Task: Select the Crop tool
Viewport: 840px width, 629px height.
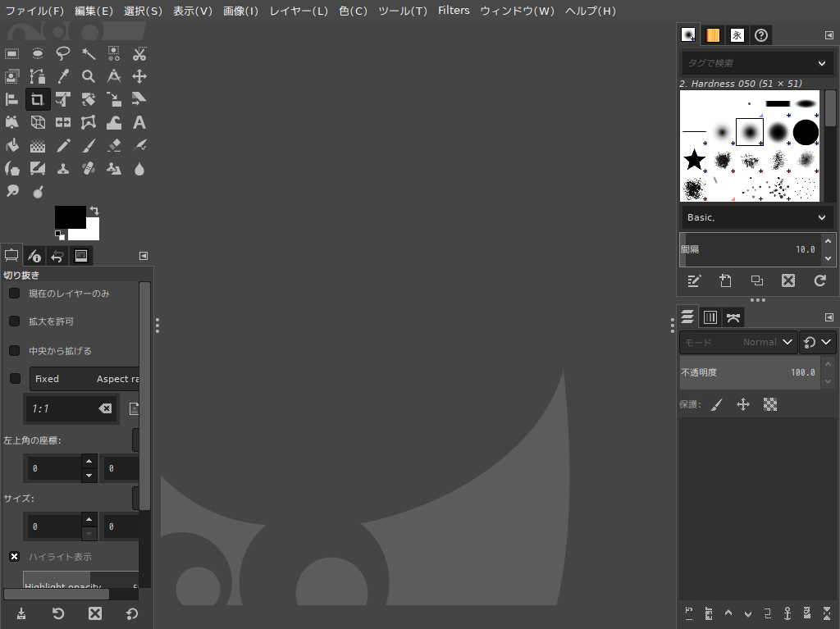Action: 38,100
